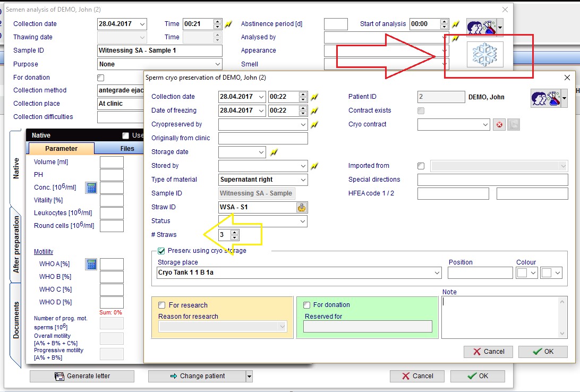Screen dimensions: 580x392
Task: Open the Motility link
Action: 44,252
